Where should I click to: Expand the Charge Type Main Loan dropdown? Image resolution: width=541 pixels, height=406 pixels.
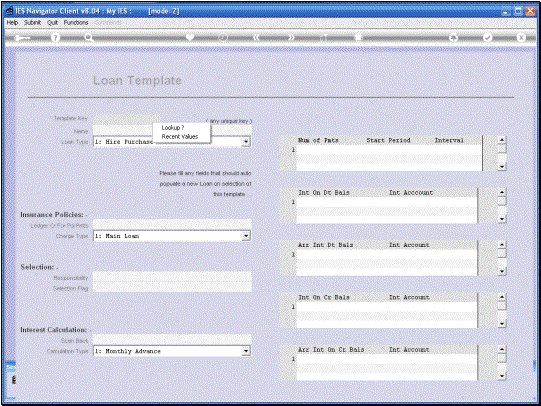point(246,236)
